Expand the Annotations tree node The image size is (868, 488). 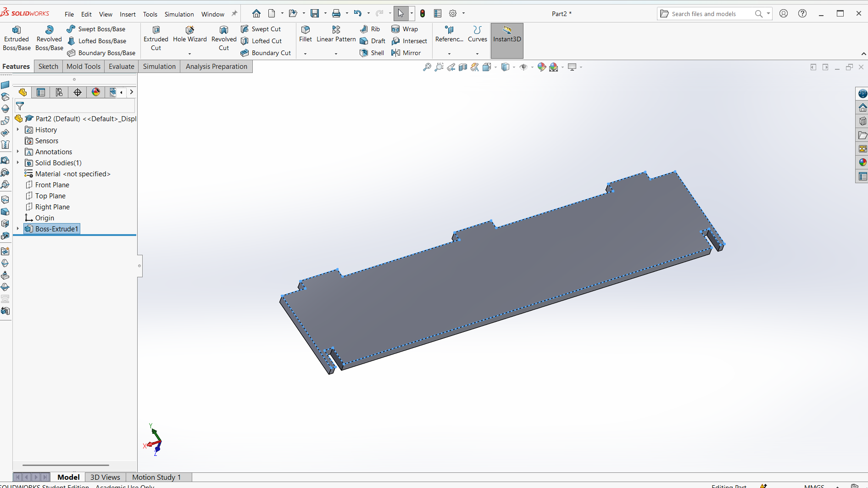(18, 152)
